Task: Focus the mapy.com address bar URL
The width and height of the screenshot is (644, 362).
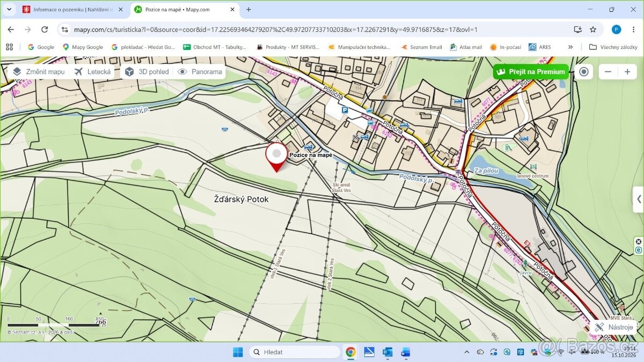Action: click(x=275, y=29)
